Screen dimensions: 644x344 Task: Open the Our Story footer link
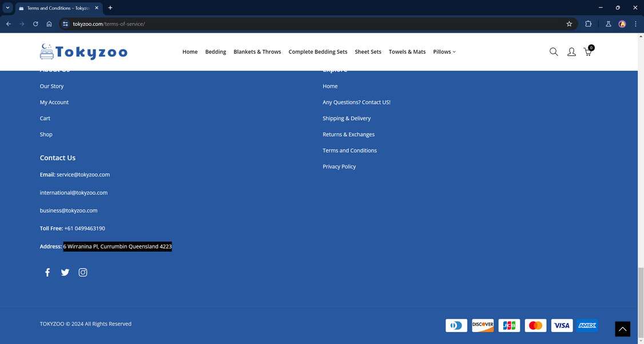click(x=51, y=86)
